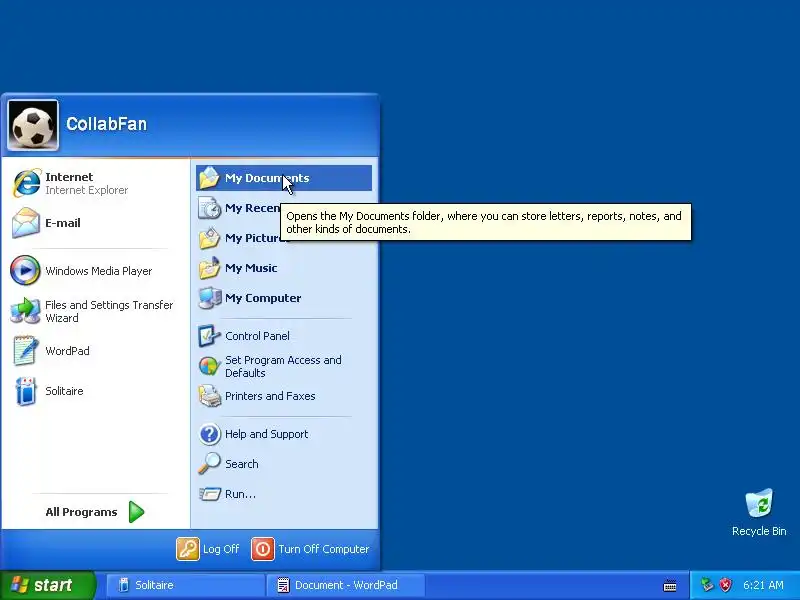Click the CollabFan user name

tap(107, 123)
